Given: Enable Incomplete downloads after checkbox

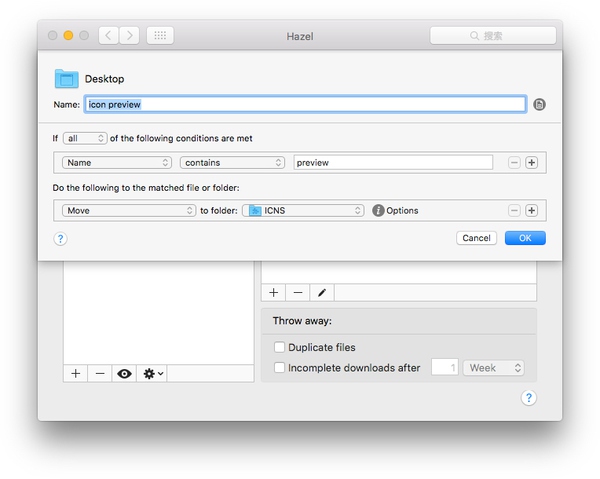Looking at the screenshot, I should tap(279, 368).
